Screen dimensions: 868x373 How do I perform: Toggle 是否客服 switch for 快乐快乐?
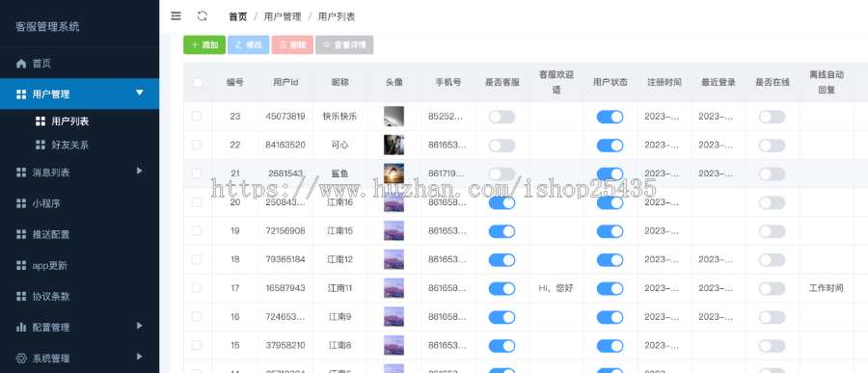pyautogui.click(x=502, y=117)
